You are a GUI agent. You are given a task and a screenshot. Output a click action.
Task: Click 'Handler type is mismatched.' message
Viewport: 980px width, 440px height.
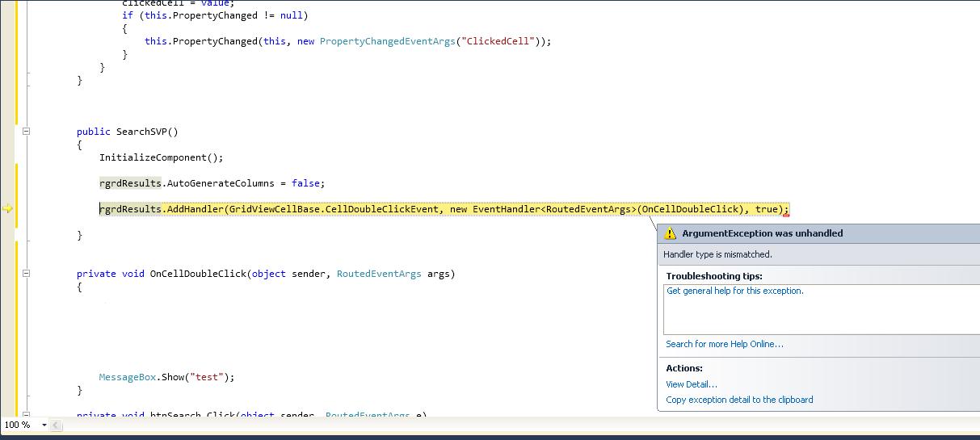tap(717, 254)
